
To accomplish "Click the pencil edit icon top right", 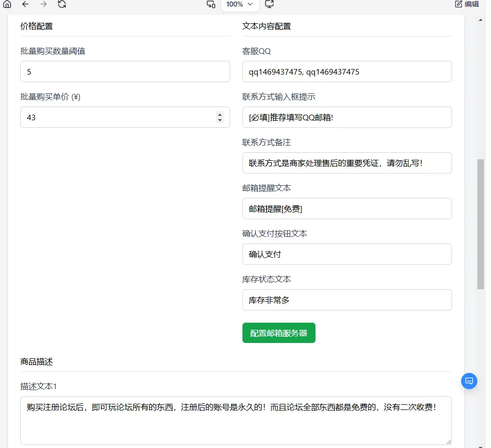I will (458, 4).
